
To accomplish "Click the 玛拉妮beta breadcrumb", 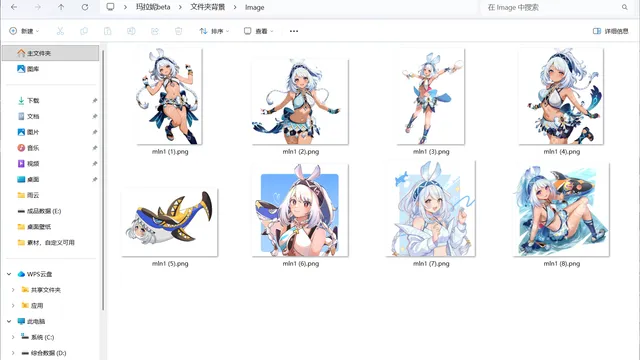I will 153,7.
